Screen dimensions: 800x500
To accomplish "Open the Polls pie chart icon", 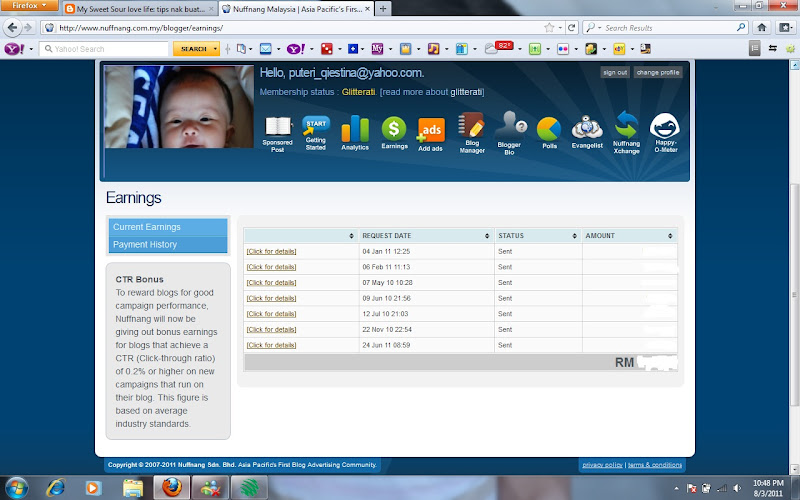I will (549, 133).
